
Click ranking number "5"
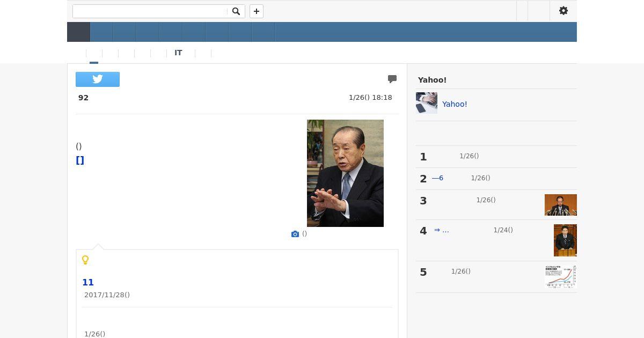[423, 273]
